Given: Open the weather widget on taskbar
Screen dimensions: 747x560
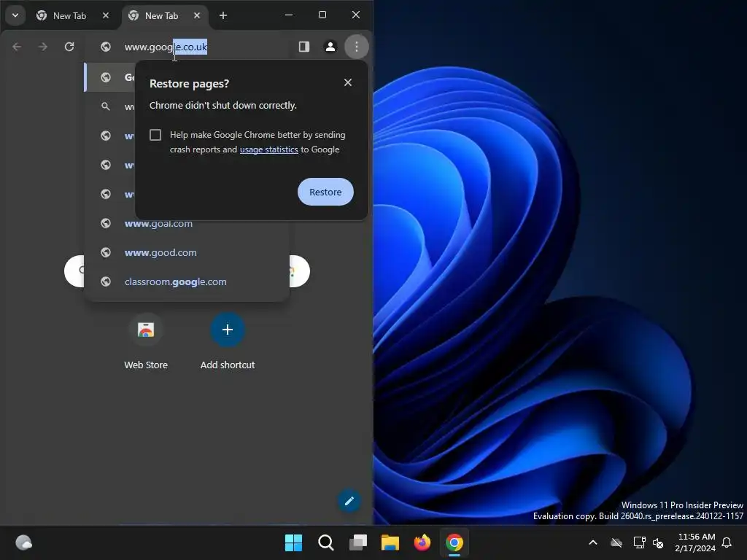Looking at the screenshot, I should [x=24, y=542].
